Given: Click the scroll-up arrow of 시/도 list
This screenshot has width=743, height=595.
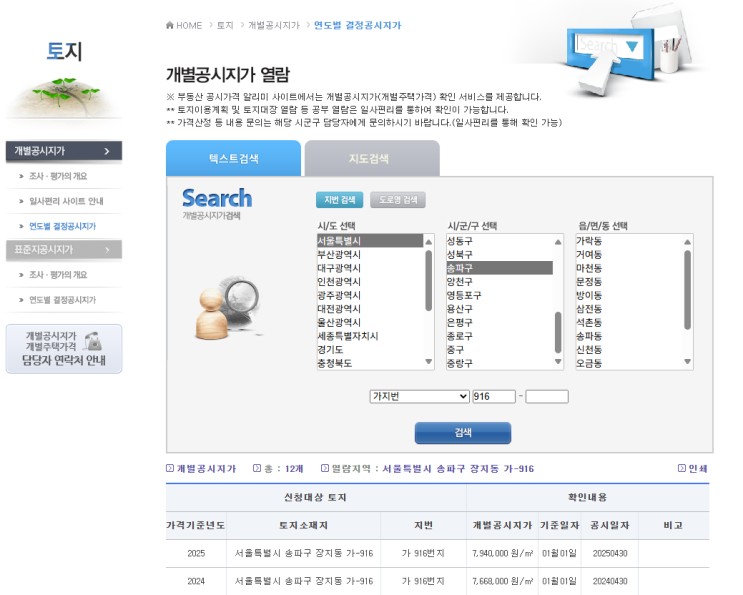Looking at the screenshot, I should (428, 242).
